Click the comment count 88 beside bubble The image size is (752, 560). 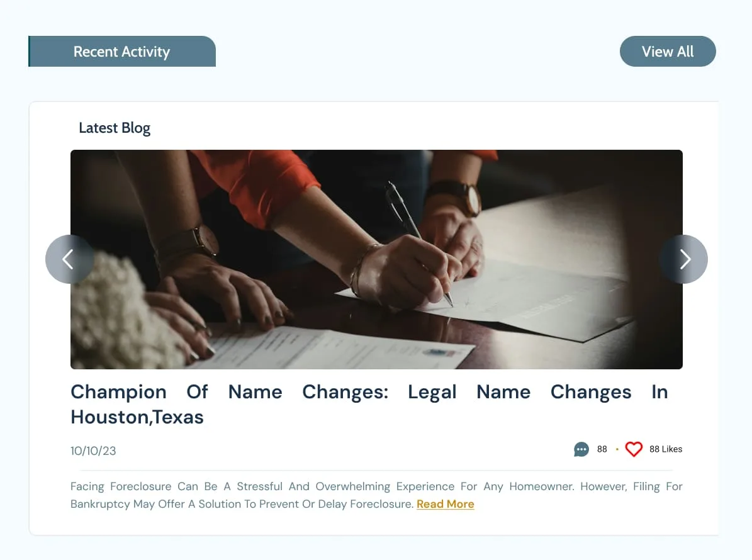[602, 449]
